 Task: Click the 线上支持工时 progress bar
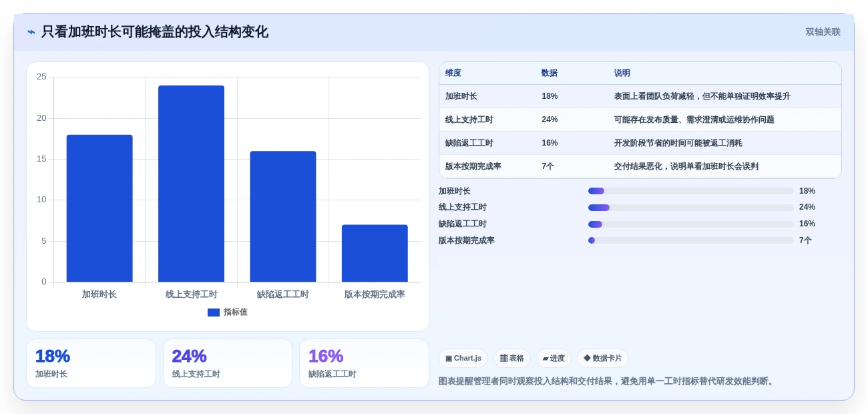[691, 208]
